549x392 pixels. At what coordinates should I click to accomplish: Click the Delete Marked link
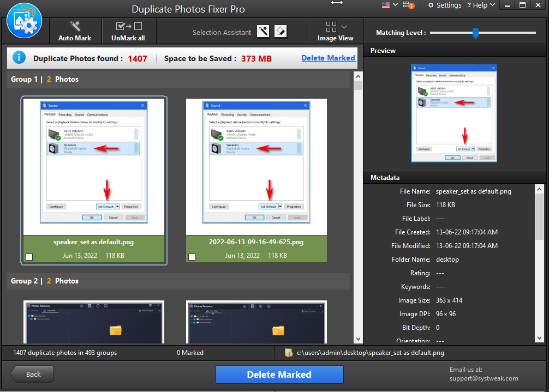pos(328,57)
